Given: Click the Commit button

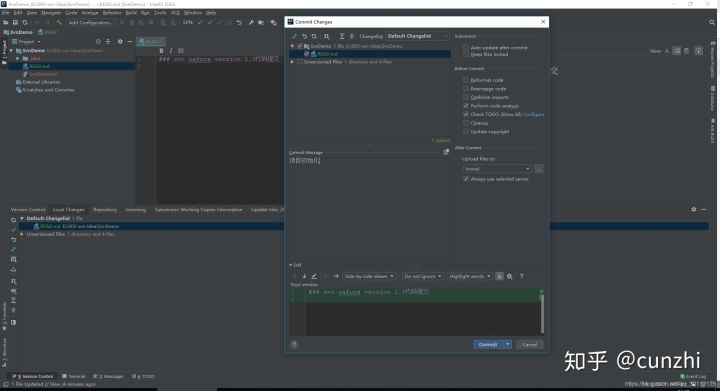Looking at the screenshot, I should click(x=488, y=344).
